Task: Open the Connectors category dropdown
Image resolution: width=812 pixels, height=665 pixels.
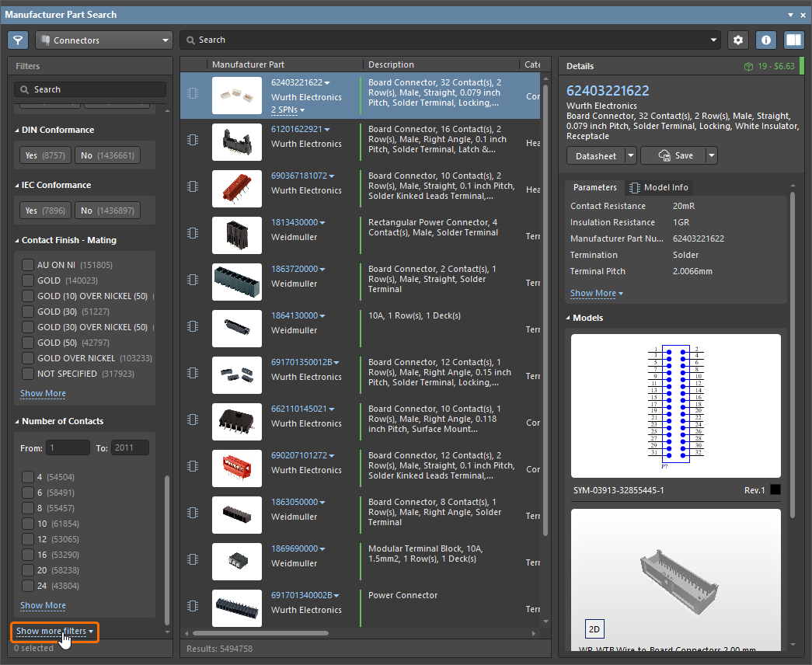Action: pos(103,40)
